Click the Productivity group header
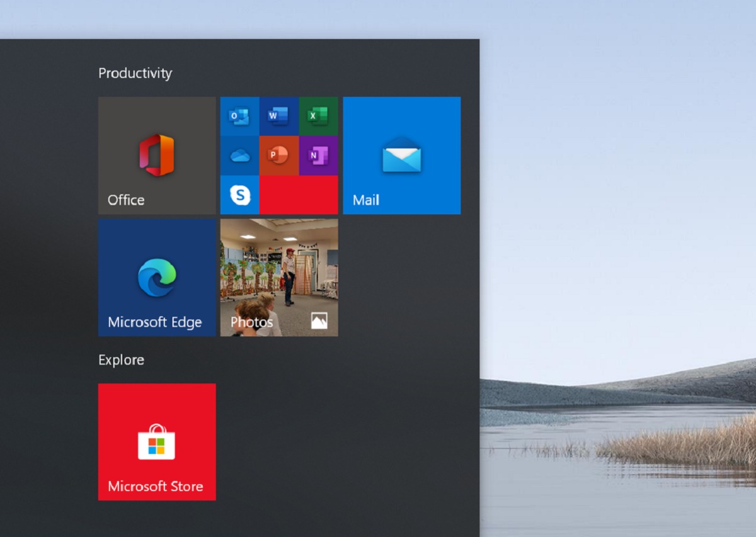This screenshot has height=537, width=756. pos(135,73)
